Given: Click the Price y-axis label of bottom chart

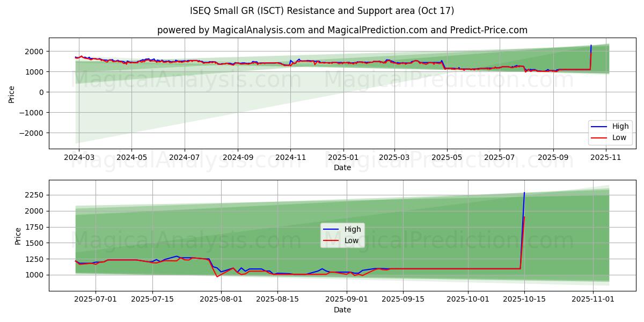Looking at the screenshot, I should [x=18, y=236].
